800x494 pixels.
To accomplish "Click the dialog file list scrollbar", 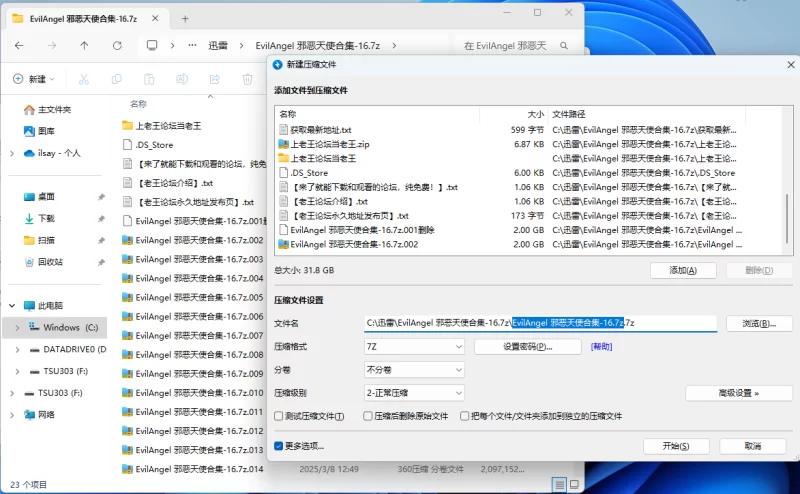I will tap(788, 218).
